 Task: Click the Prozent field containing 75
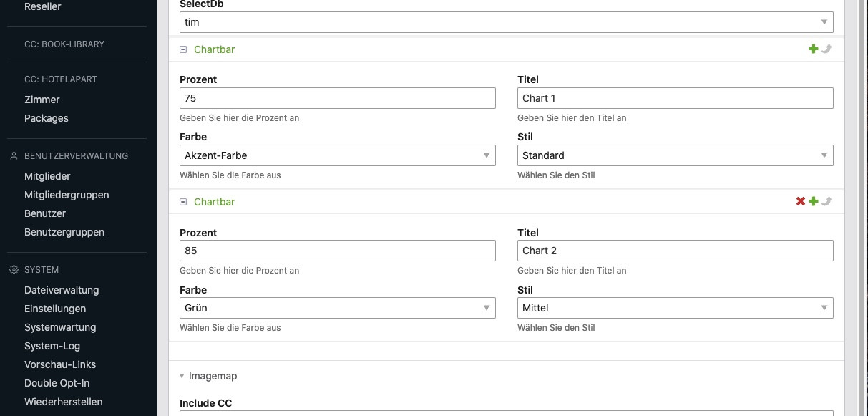tap(337, 98)
